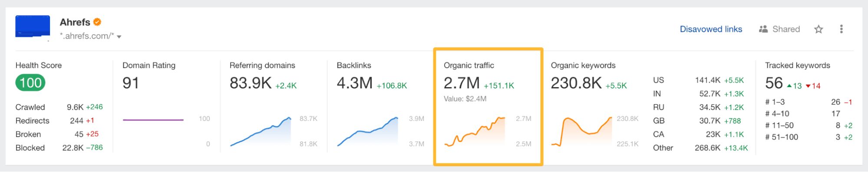The width and height of the screenshot is (868, 172).
Task: Open the three-dot more options menu
Action: pos(841,29)
